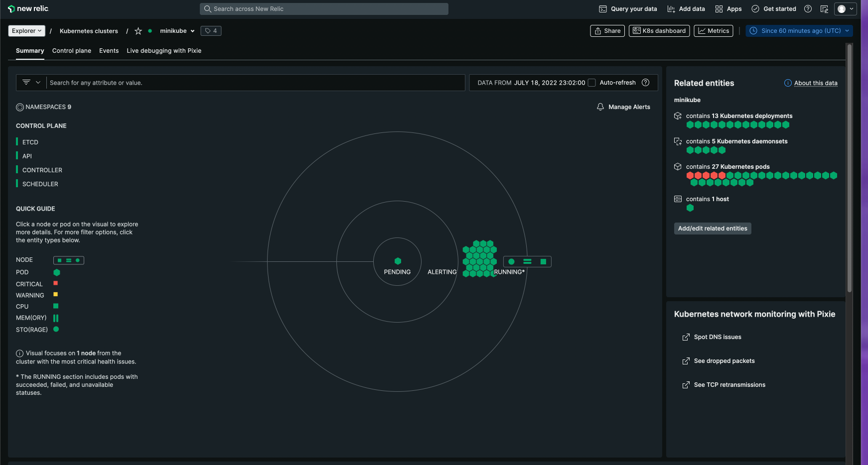Select the Summary tab
Image resolution: width=868 pixels, height=465 pixels.
click(30, 51)
